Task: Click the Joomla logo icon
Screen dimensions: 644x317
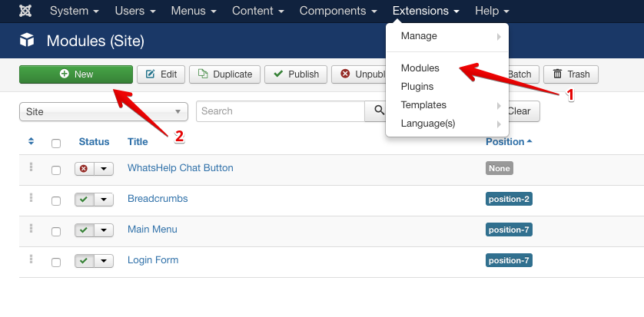Action: [x=24, y=12]
